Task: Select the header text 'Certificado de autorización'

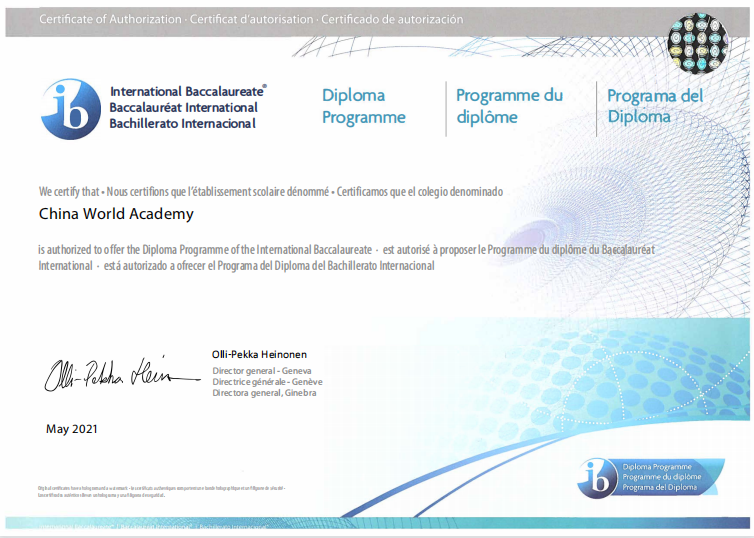Action: pyautogui.click(x=392, y=19)
